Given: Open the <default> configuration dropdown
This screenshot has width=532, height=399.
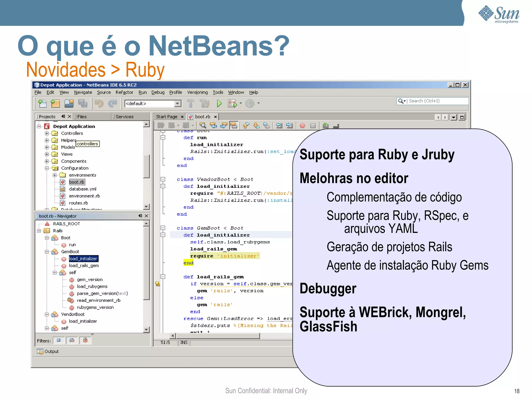Looking at the screenshot, I should coord(178,104).
